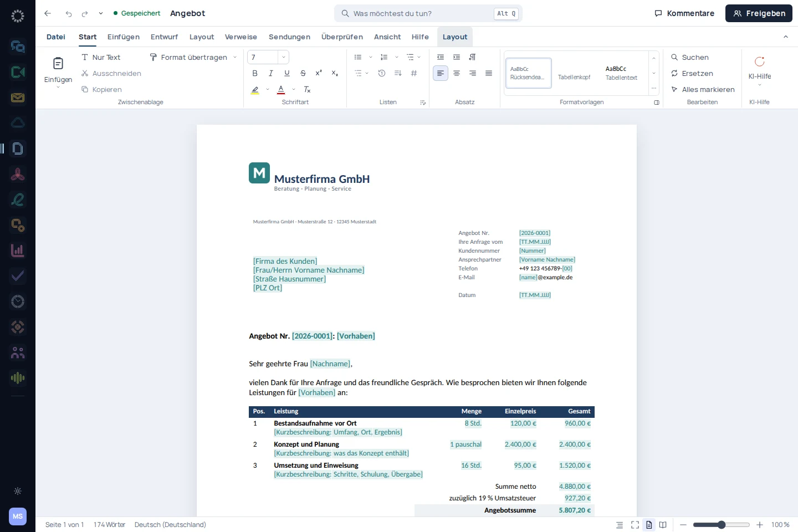Screen dimensions: 798x532
Task: Click Format übertragen
Action: [x=189, y=57]
